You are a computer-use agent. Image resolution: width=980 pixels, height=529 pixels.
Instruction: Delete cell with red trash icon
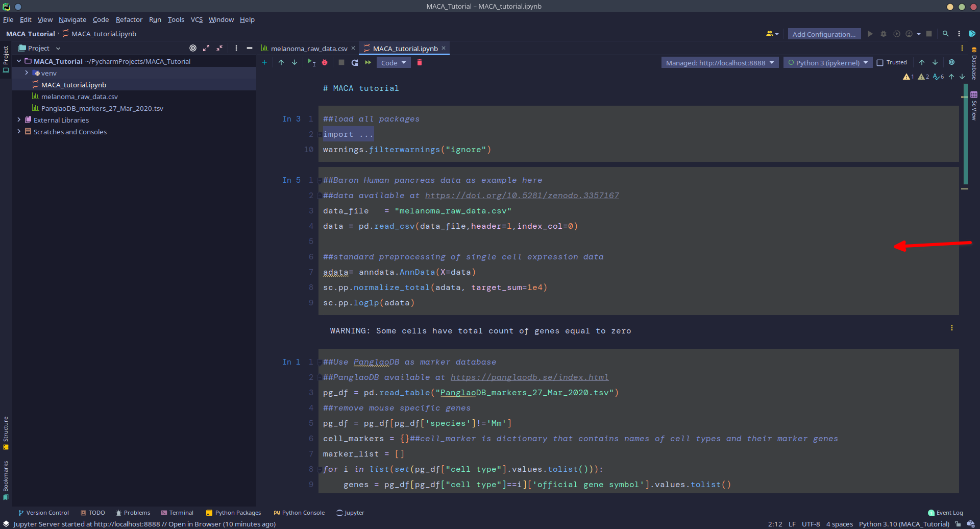420,62
